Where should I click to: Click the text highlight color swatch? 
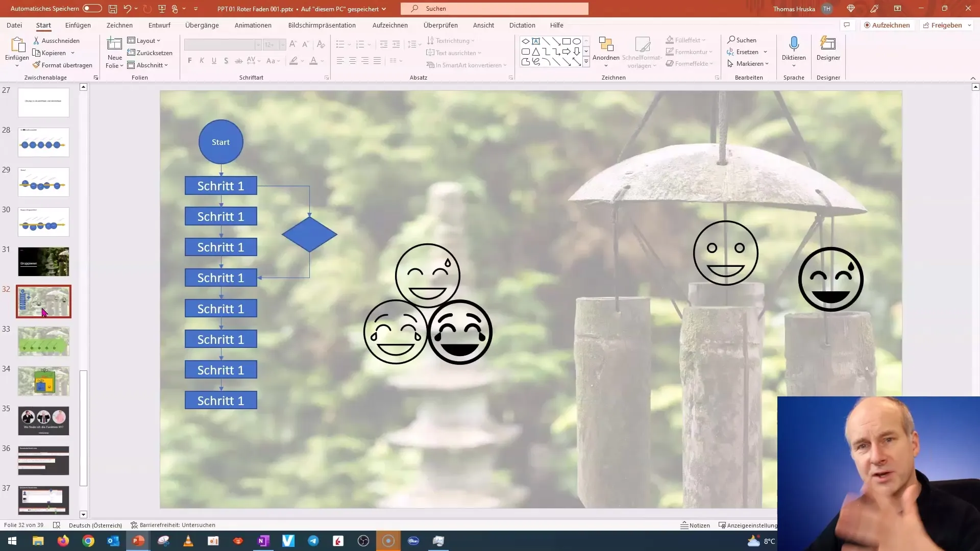click(x=293, y=61)
